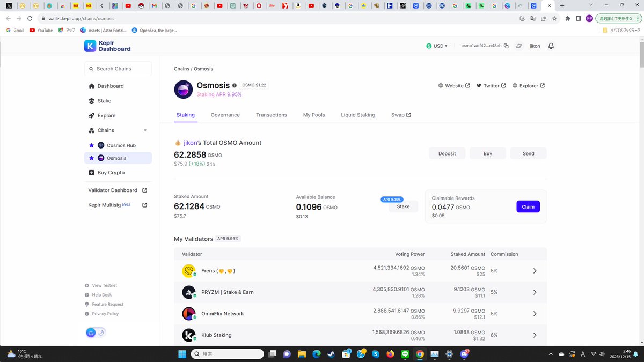Expand PRYZM validator row chevron
The height and width of the screenshot is (362, 644).
(x=535, y=292)
